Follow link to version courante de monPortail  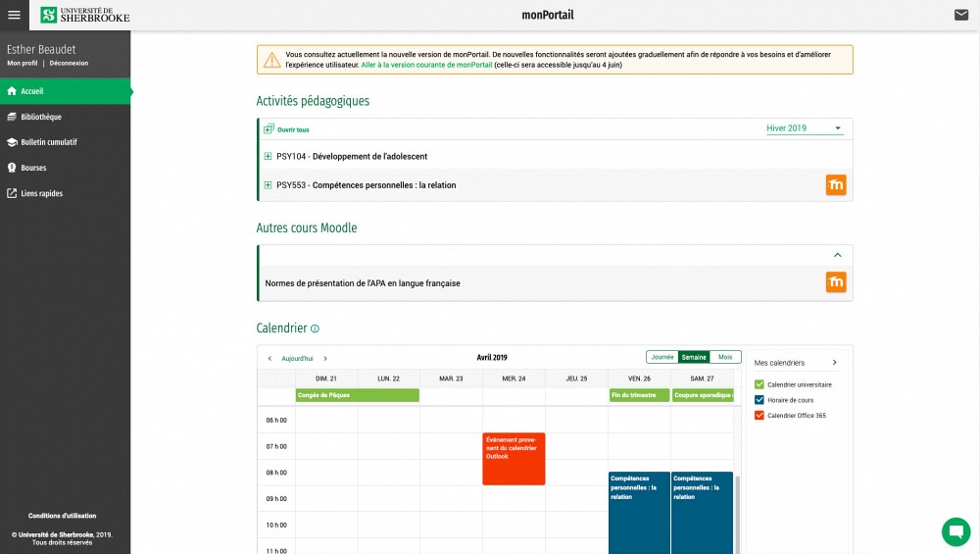click(426, 64)
